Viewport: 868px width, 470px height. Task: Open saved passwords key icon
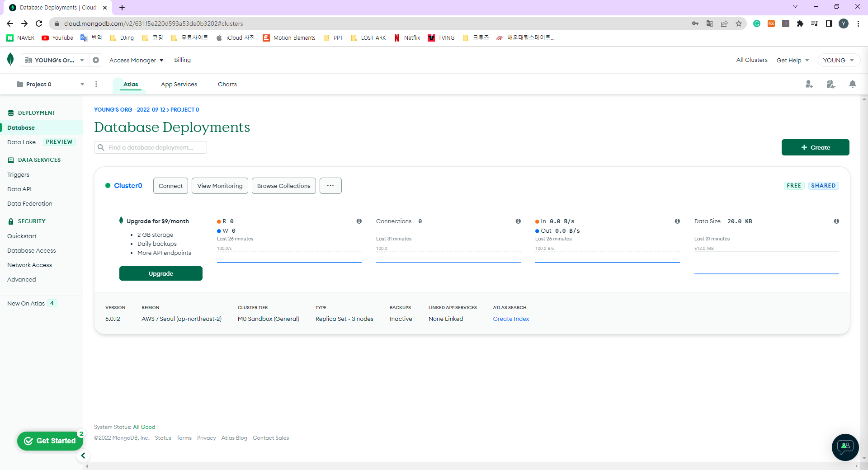pyautogui.click(x=695, y=23)
